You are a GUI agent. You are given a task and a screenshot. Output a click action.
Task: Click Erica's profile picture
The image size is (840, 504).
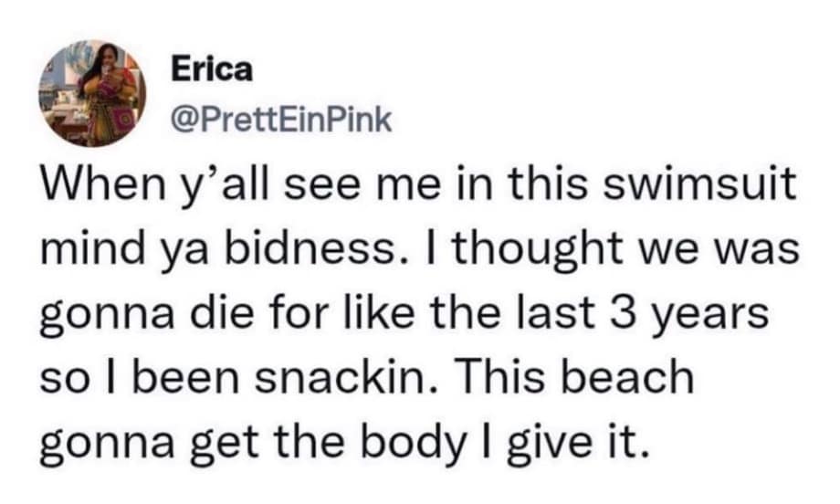91,92
